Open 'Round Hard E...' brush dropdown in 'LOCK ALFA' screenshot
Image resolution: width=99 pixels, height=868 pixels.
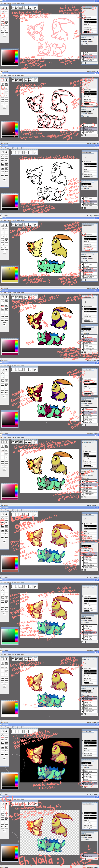(88, 515)
